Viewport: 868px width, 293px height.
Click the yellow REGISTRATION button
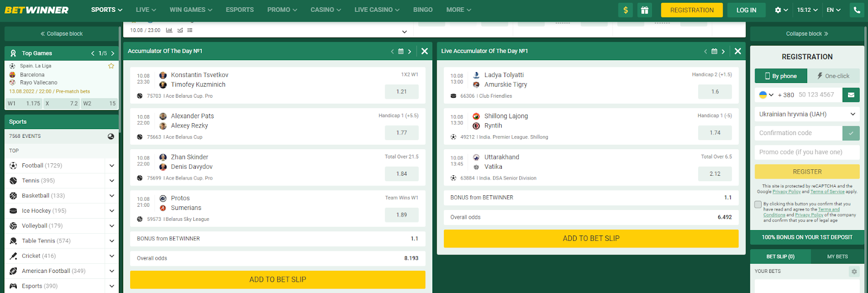coord(692,10)
